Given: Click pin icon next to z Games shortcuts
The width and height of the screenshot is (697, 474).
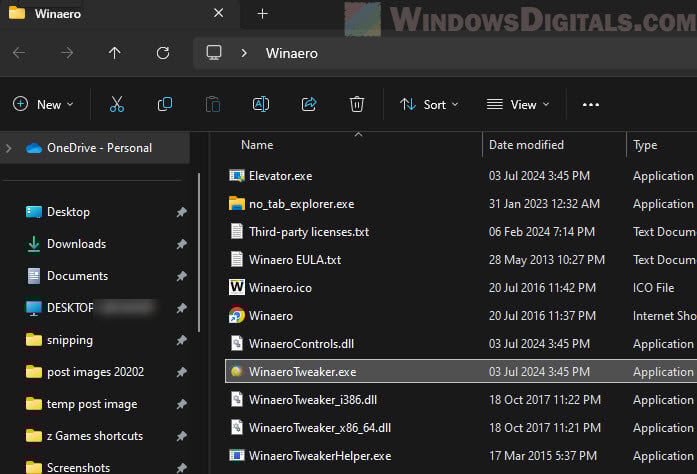Looking at the screenshot, I should pos(181,436).
